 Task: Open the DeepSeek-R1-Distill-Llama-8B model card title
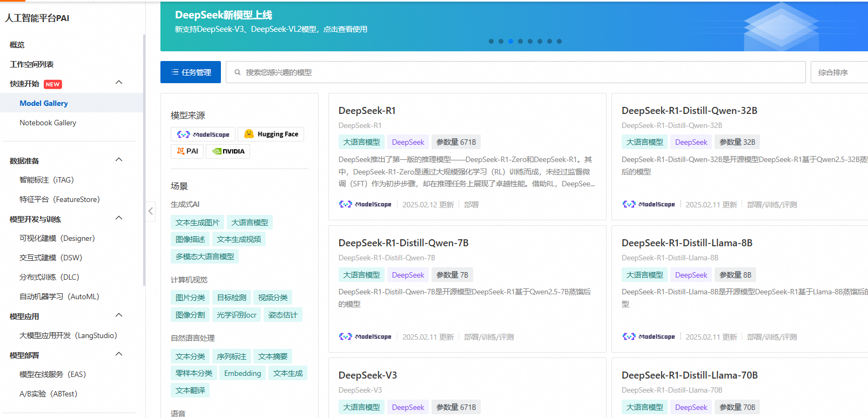tap(687, 243)
